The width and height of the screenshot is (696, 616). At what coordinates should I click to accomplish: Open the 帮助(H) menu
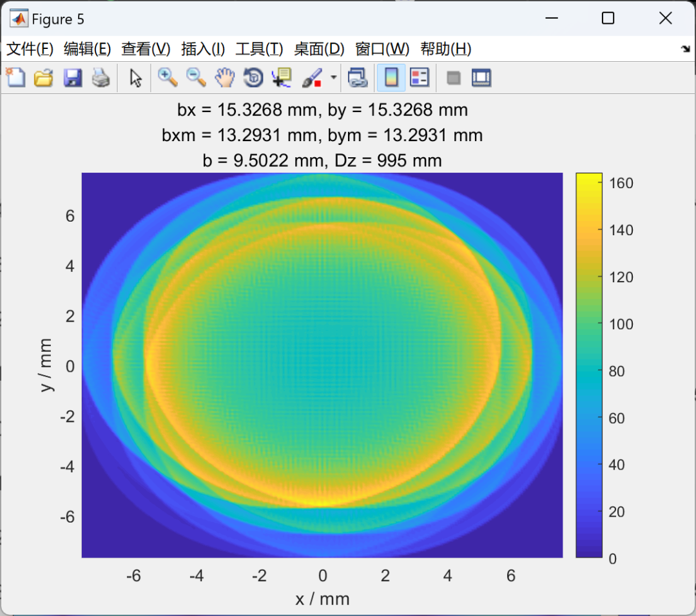pyautogui.click(x=446, y=49)
